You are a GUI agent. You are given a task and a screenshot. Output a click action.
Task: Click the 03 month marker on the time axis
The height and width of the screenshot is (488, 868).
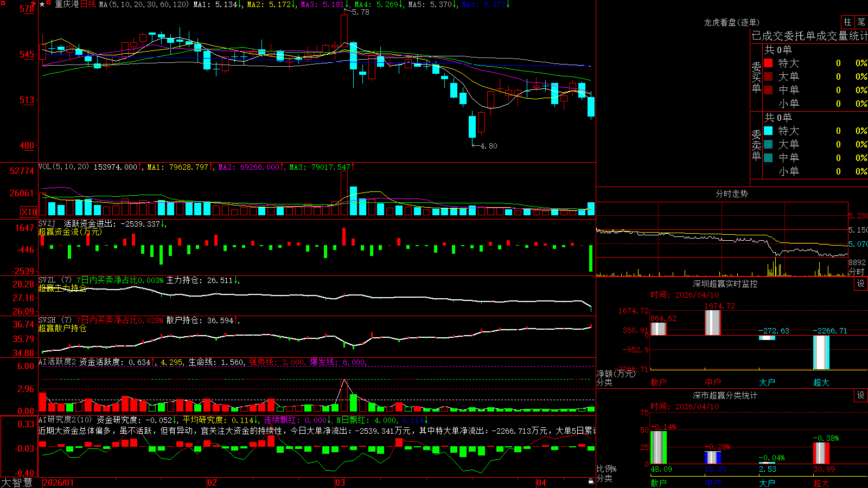click(340, 483)
